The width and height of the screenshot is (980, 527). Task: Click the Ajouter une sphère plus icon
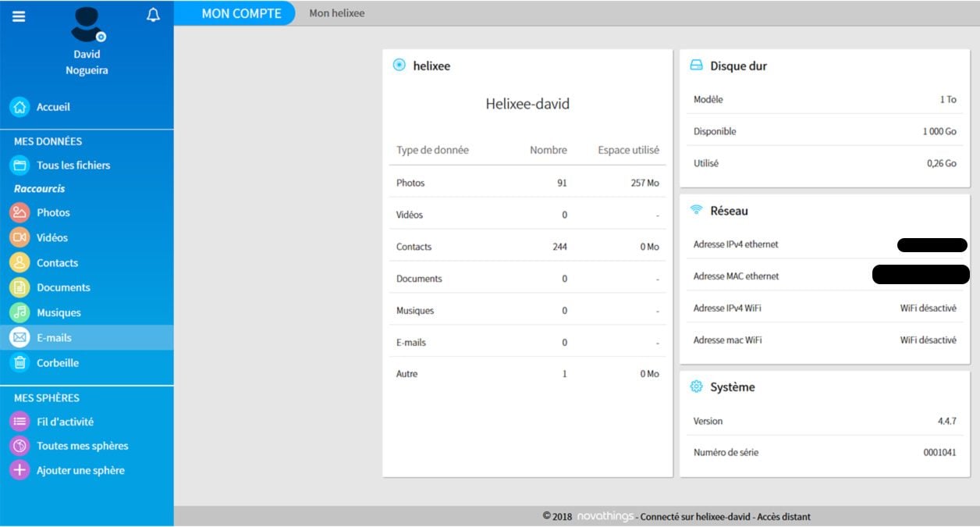point(20,470)
